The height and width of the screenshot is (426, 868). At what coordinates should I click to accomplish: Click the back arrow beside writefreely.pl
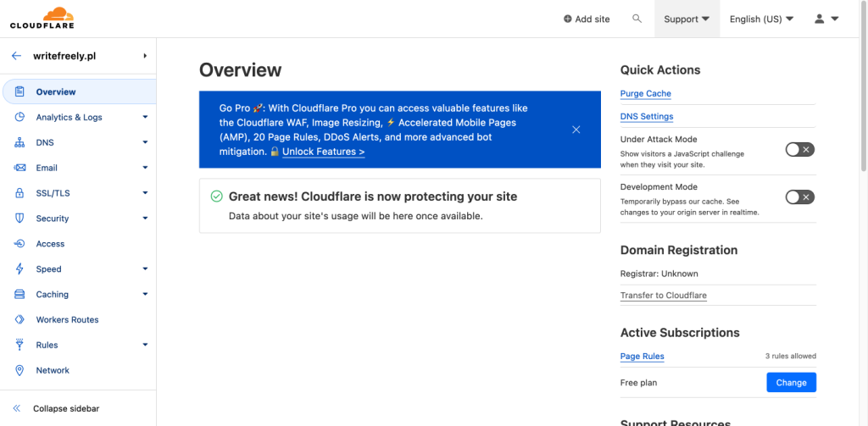coord(16,56)
